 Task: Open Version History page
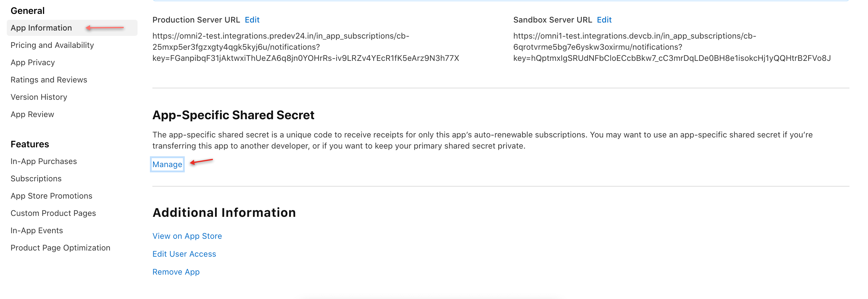pos(39,97)
